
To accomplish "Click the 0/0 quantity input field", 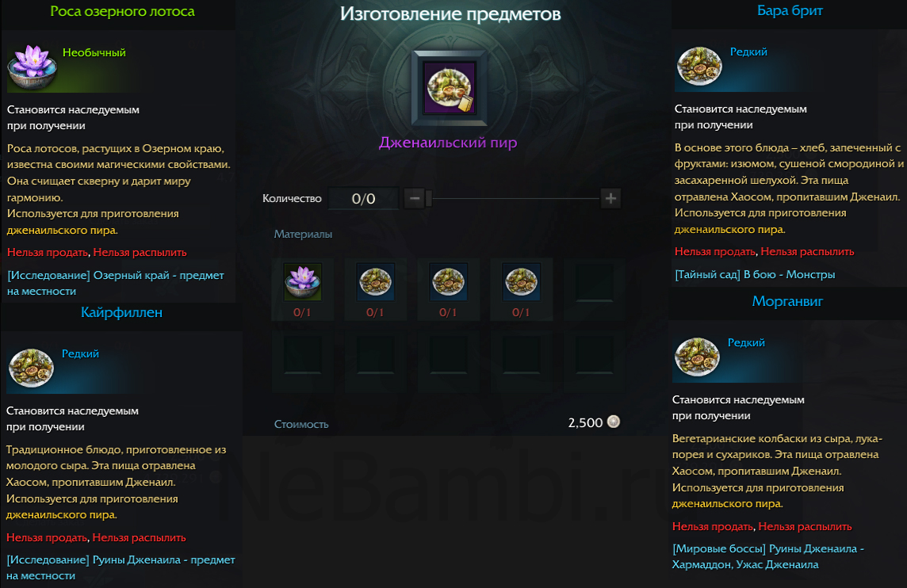I will [x=363, y=198].
